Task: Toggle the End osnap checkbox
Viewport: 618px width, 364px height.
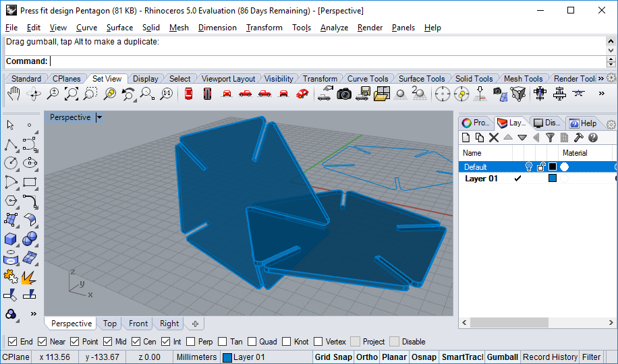Action: point(13,342)
